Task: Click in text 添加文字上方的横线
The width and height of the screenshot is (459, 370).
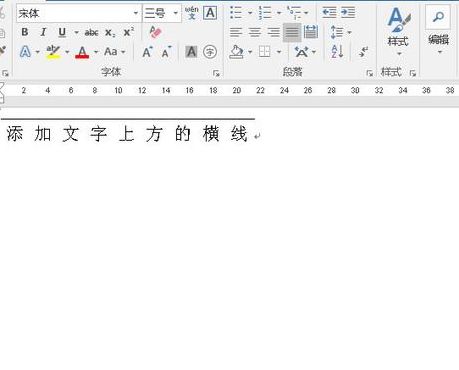Action: [127, 134]
